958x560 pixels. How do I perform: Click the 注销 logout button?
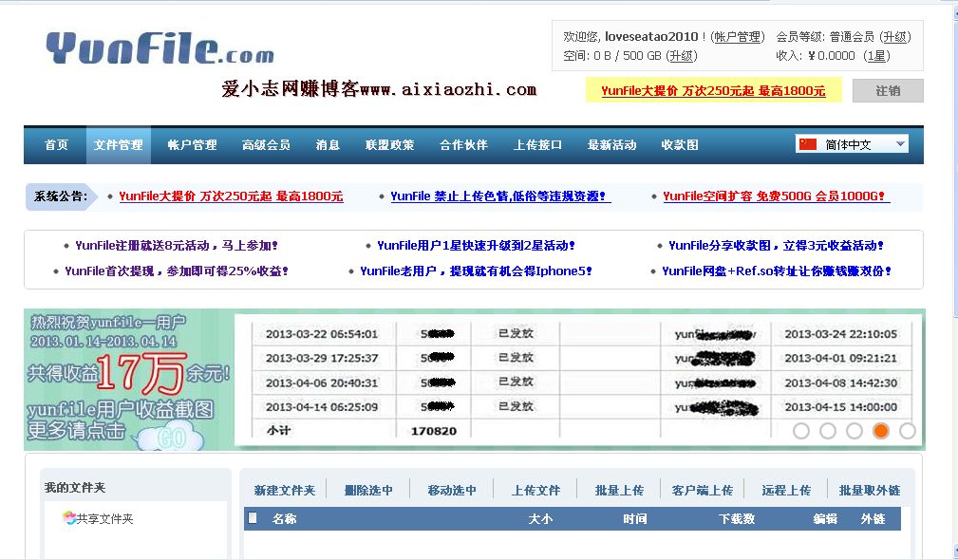(887, 91)
